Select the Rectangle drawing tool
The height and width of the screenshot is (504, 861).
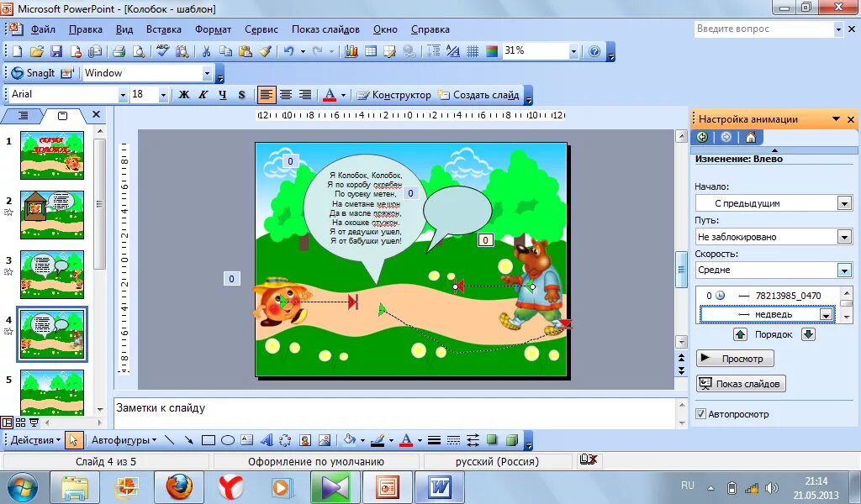click(209, 440)
